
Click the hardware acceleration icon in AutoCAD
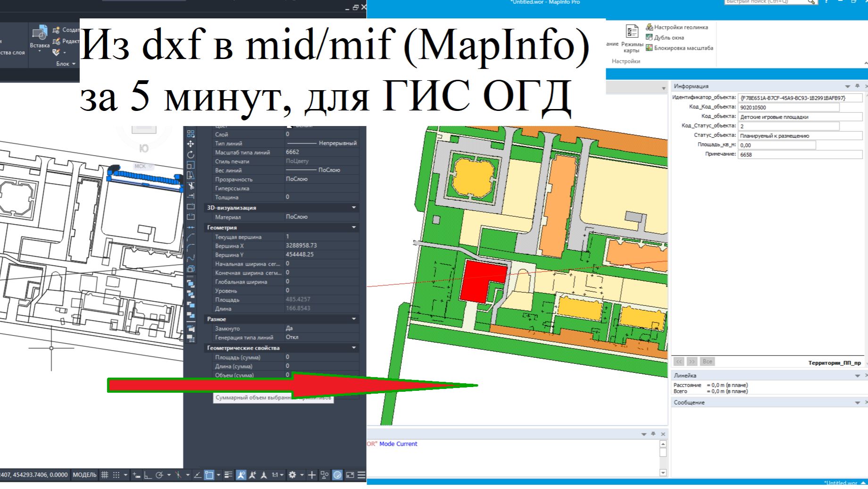coord(337,475)
